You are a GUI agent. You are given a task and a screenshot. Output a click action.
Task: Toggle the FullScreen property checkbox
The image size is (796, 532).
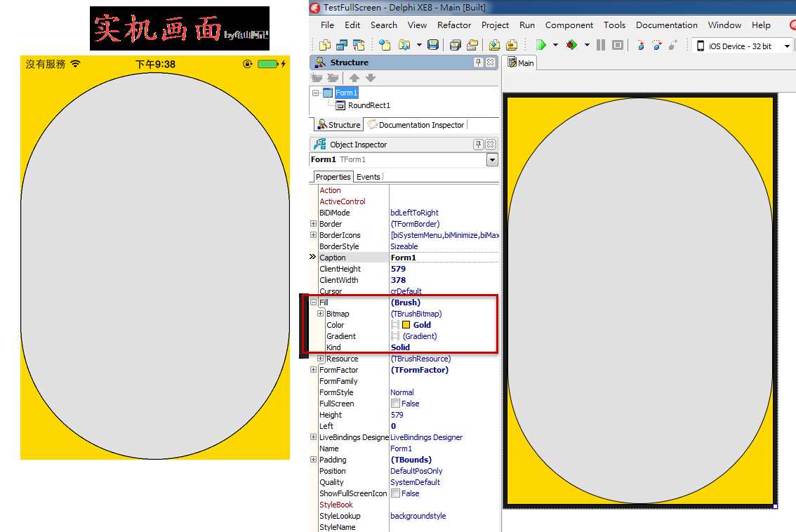pyautogui.click(x=395, y=403)
